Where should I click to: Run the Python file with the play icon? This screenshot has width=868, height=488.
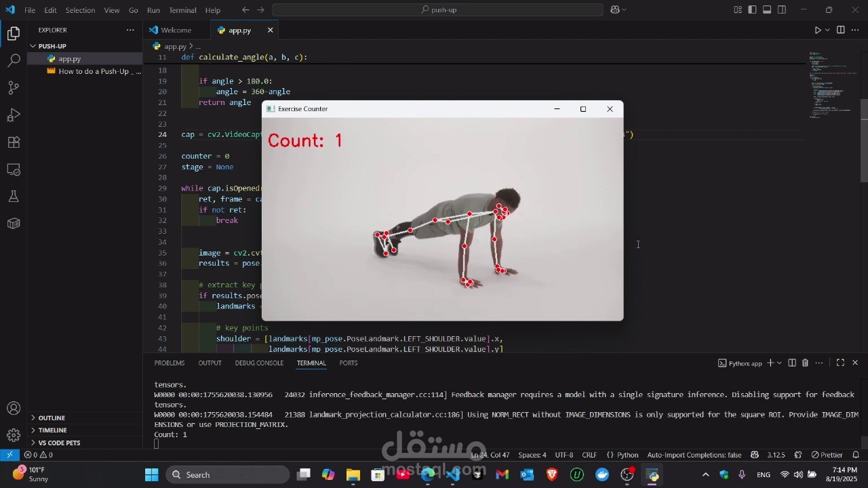pyautogui.click(x=817, y=30)
